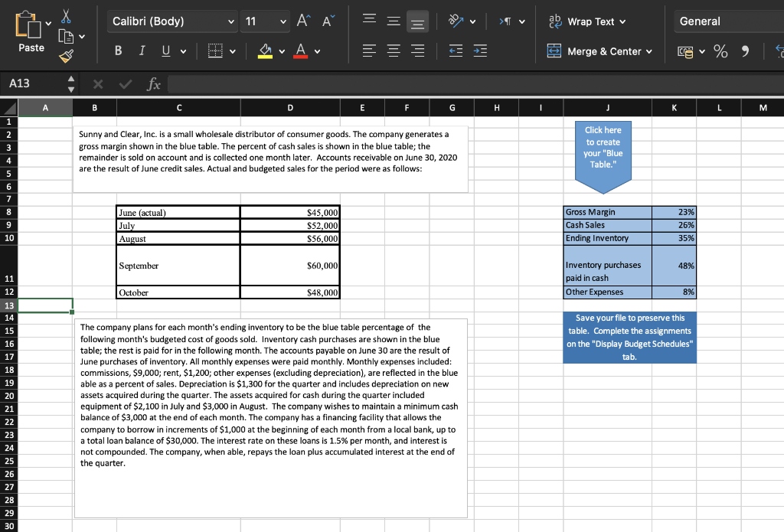Screen dimensions: 784x532
Task: Click the Center horizontal alignment icon
Action: (x=394, y=51)
